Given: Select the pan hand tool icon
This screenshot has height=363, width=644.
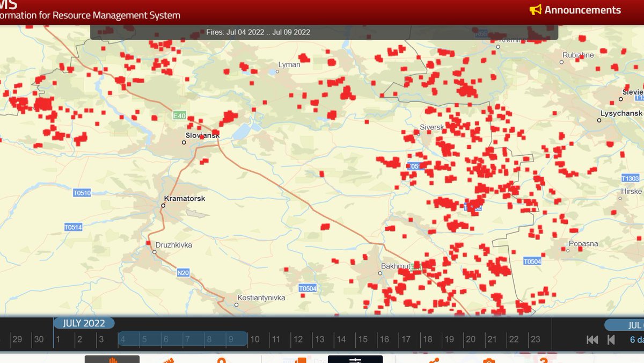Looking at the screenshot, I should (x=112, y=359).
